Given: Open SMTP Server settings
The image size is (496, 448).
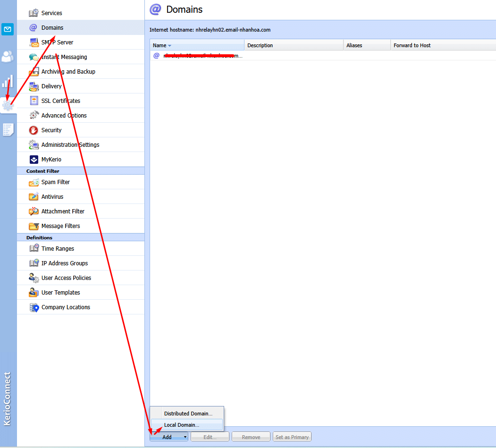Looking at the screenshot, I should [x=57, y=42].
